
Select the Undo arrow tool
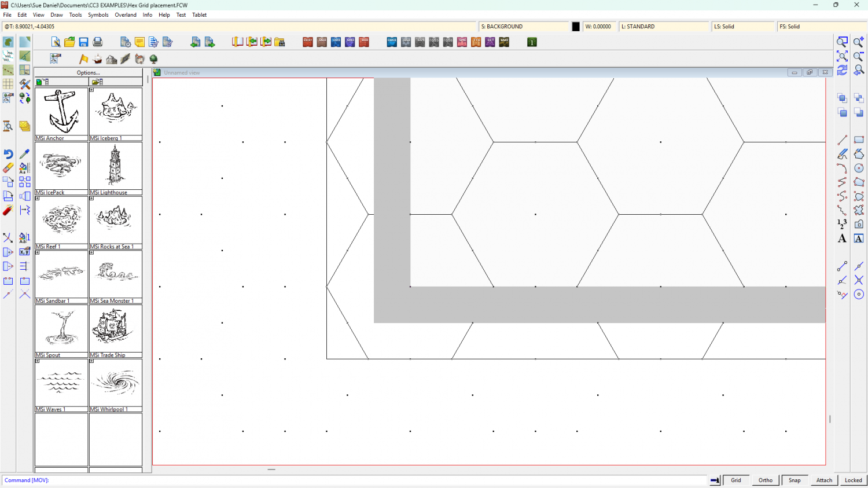pos(8,154)
